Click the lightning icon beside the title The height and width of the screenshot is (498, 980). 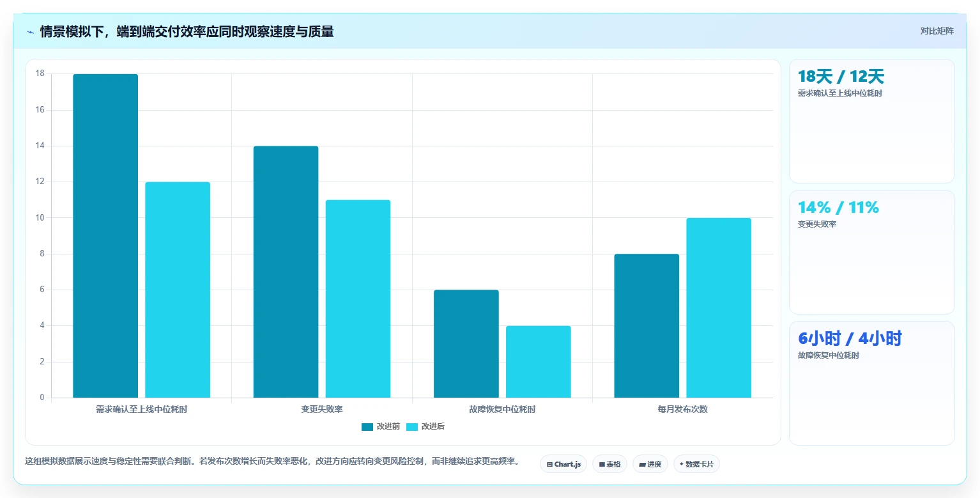tap(30, 32)
